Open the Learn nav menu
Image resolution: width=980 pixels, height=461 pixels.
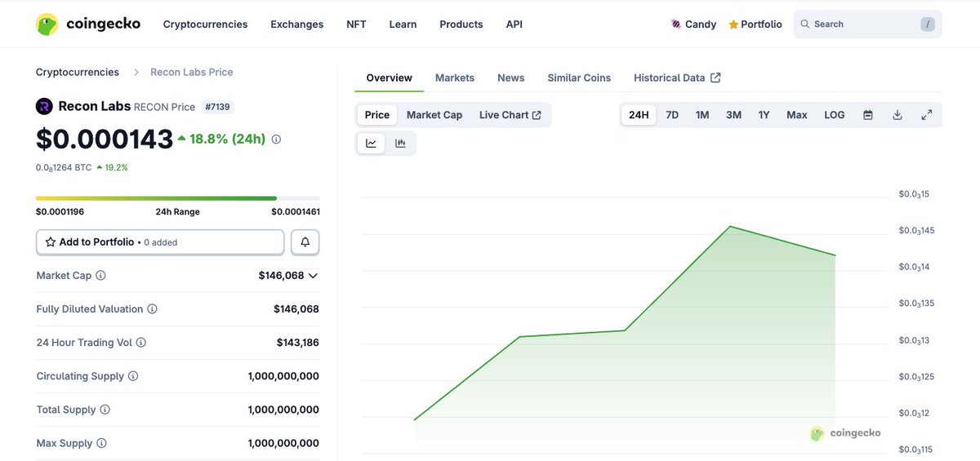[x=403, y=24]
